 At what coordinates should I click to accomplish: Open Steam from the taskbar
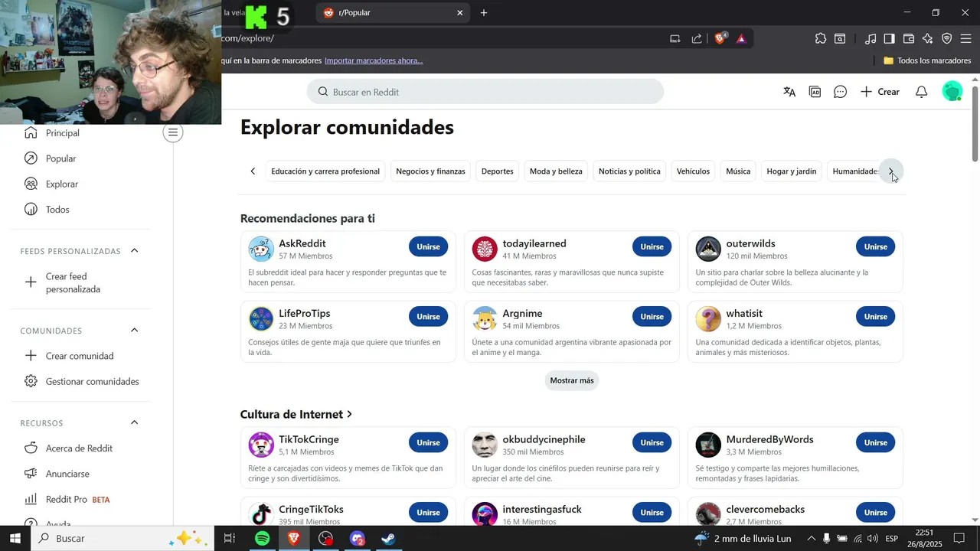coord(389,539)
